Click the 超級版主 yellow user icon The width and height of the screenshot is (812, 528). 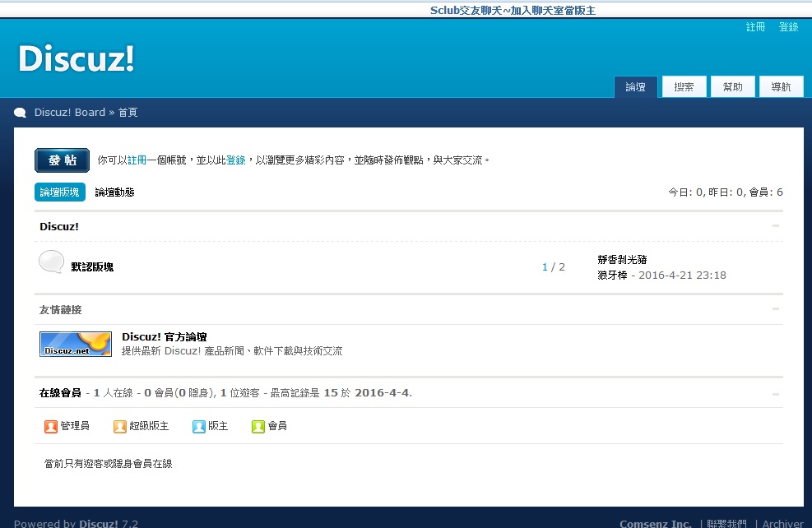120,427
